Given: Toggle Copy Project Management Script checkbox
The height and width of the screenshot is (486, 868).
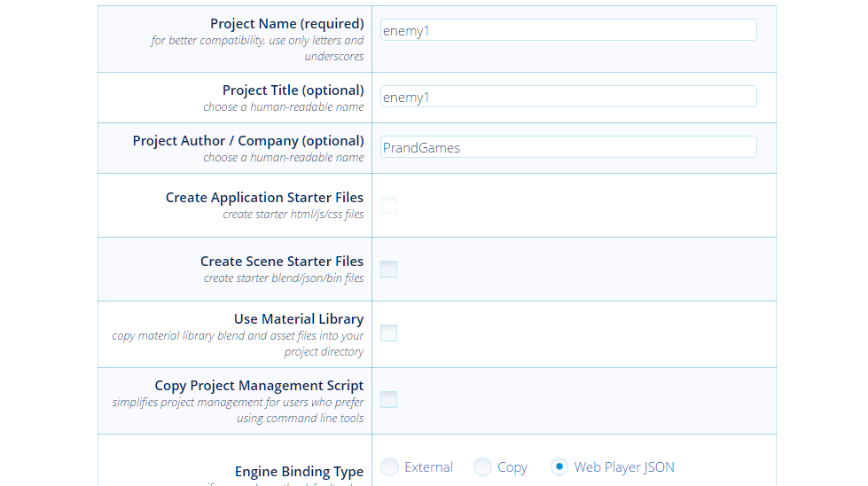Looking at the screenshot, I should click(388, 400).
